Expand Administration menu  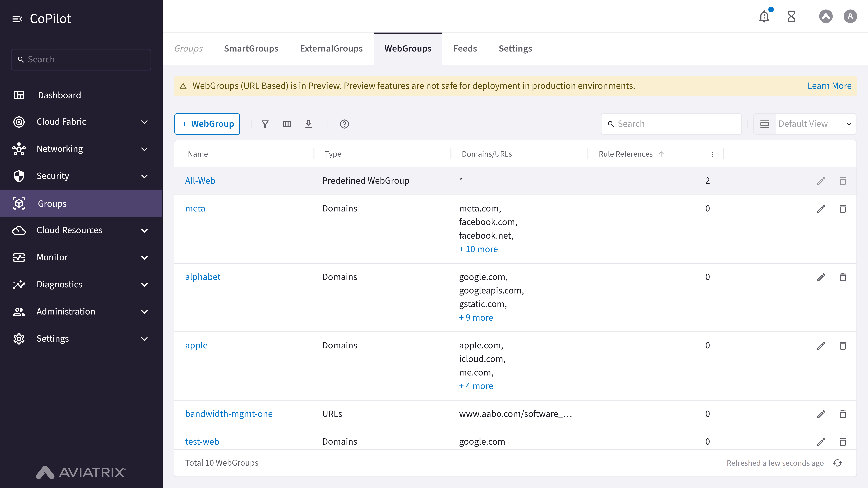coord(81,312)
